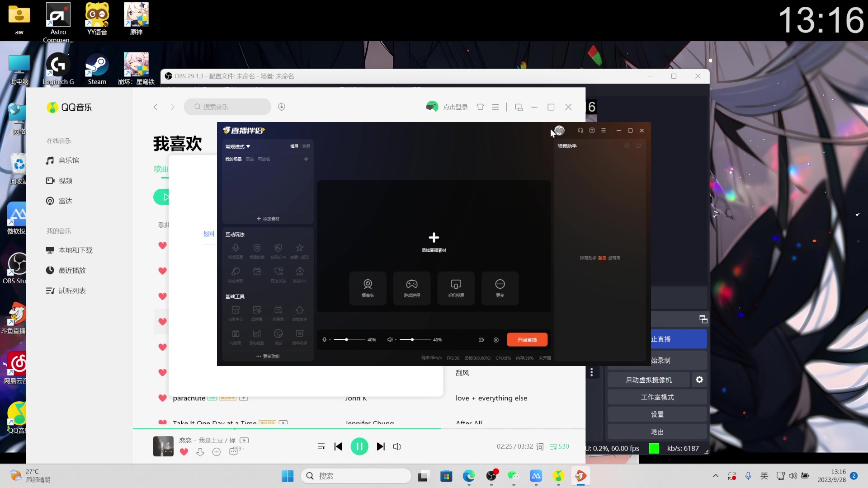Viewport: 868px width, 488px height.
Task: Mute the speaker output in 直播伴侣
Action: point(390,340)
